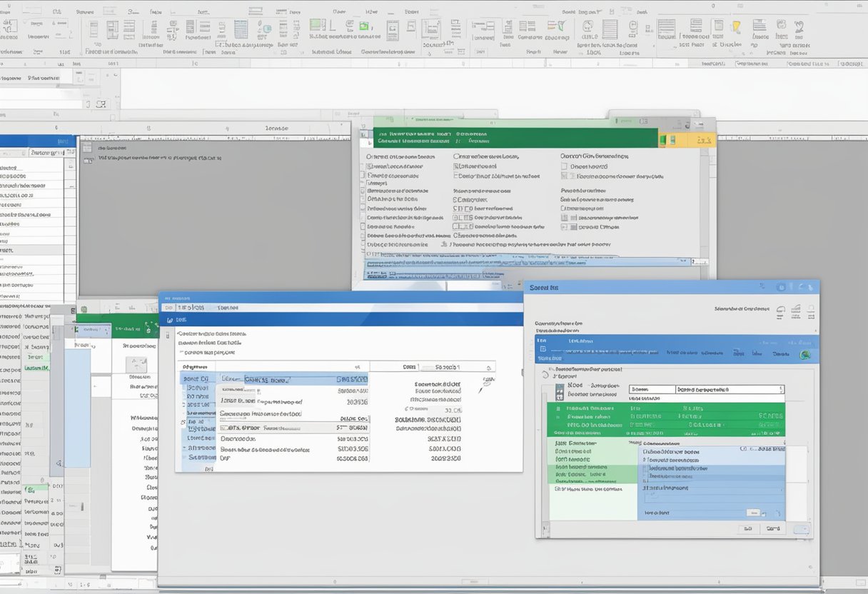Click the right button at lower-right dialog bottom
The width and height of the screenshot is (868, 594).
[772, 529]
